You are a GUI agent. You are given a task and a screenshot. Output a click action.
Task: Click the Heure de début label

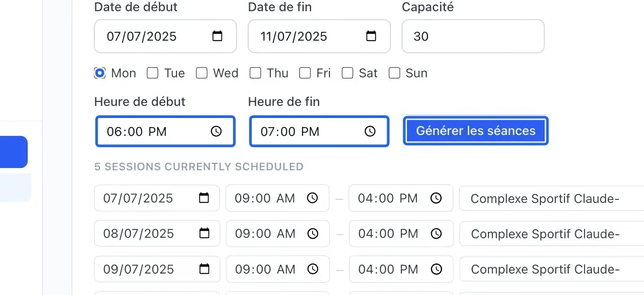pos(140,101)
